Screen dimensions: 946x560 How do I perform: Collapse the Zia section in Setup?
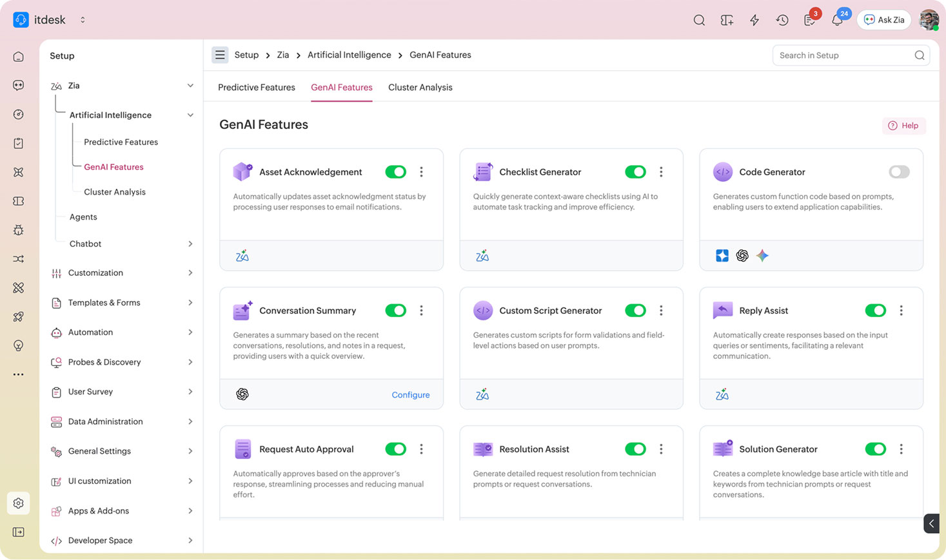(190, 86)
